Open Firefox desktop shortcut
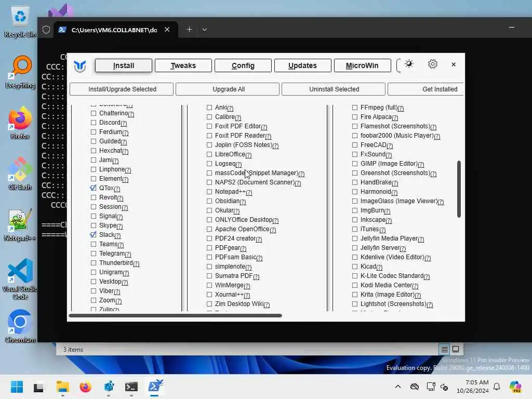Image resolution: width=532 pixels, height=399 pixels. click(20, 124)
